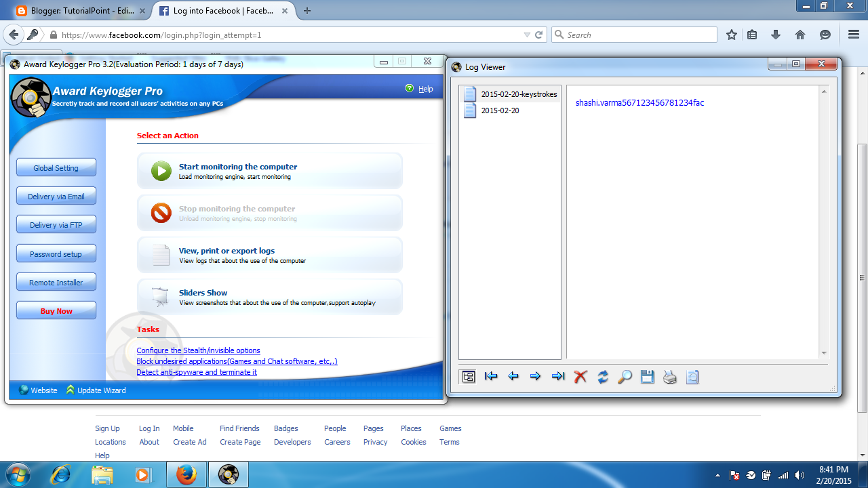The width and height of the screenshot is (868, 488).
Task: Refresh logs with the blue arrows icon
Action: click(603, 377)
